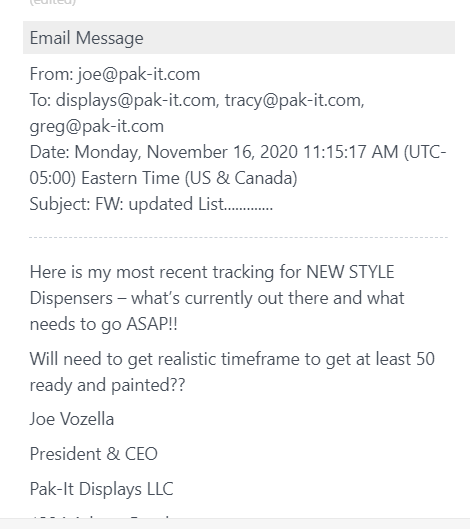Open sender address joe@pak-it.com
Viewport: 470px width, 529px height.
(139, 74)
